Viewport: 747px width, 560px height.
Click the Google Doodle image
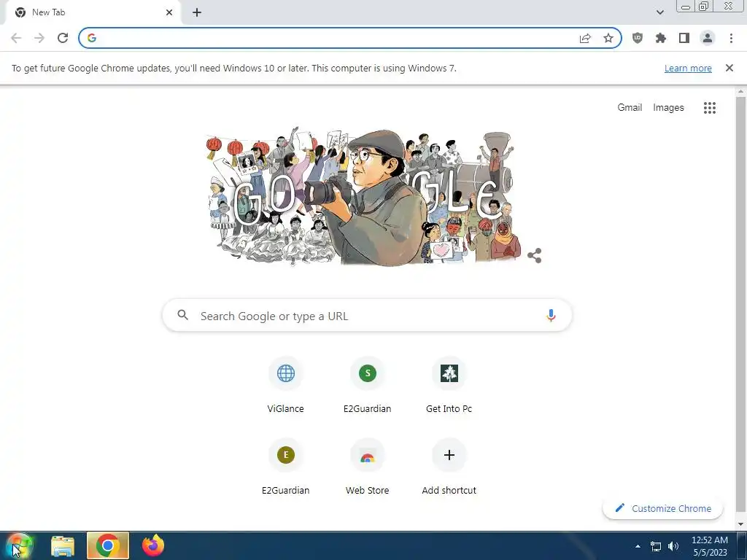(365, 196)
